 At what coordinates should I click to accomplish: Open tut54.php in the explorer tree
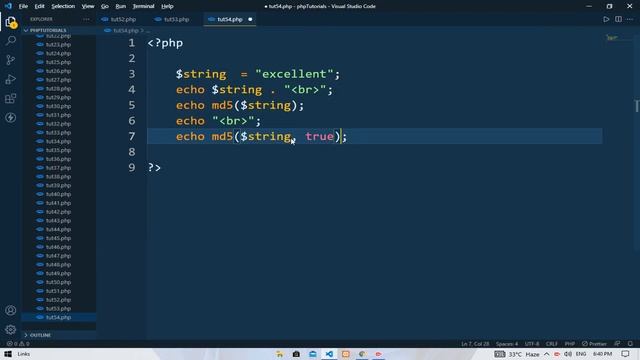(59, 317)
